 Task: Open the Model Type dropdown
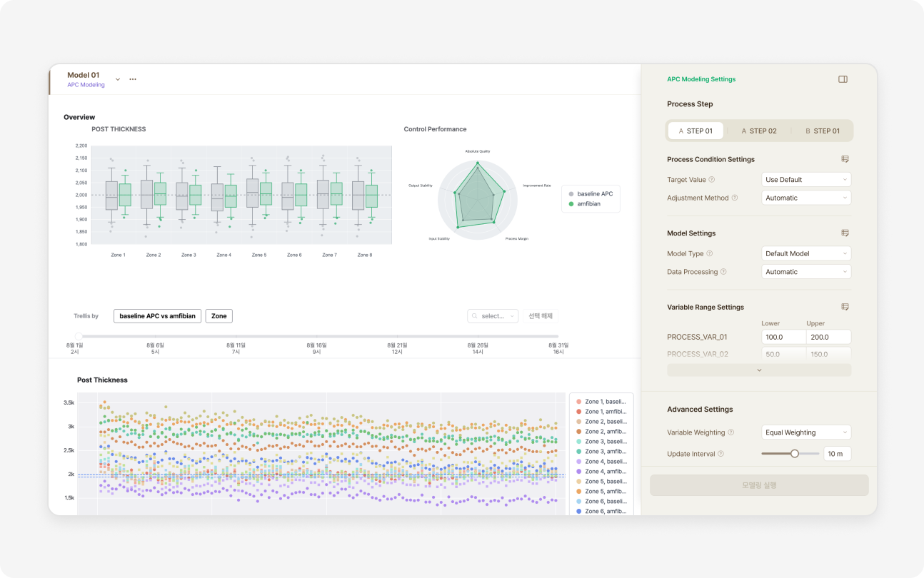[x=806, y=253]
